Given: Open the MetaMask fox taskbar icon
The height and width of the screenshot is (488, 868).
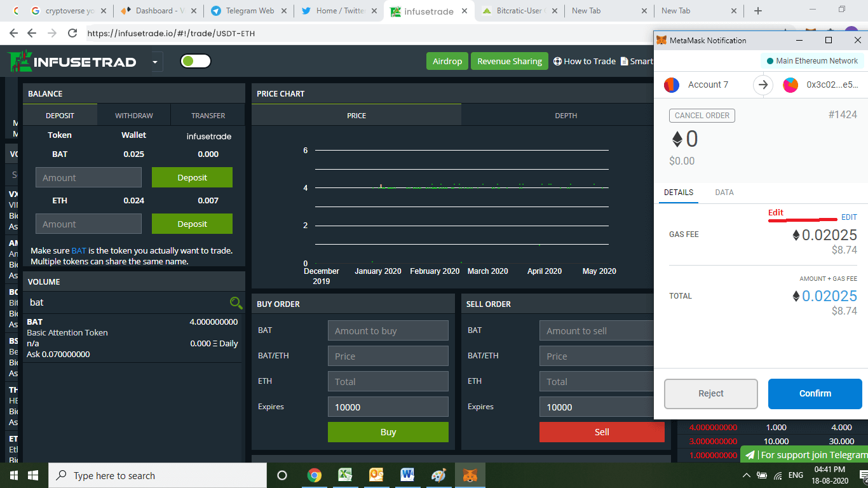Looking at the screenshot, I should (x=470, y=475).
